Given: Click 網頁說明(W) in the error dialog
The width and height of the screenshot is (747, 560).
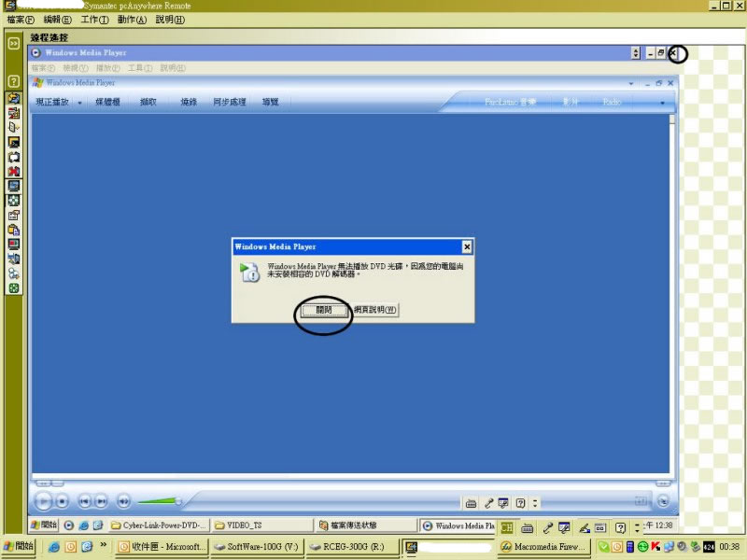Looking at the screenshot, I should tap(375, 310).
